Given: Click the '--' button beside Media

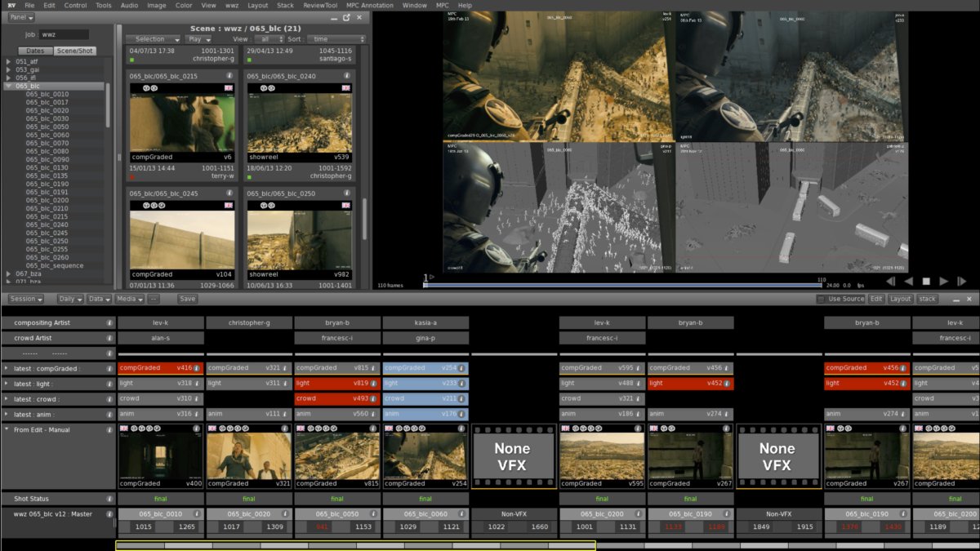Looking at the screenshot, I should [154, 299].
